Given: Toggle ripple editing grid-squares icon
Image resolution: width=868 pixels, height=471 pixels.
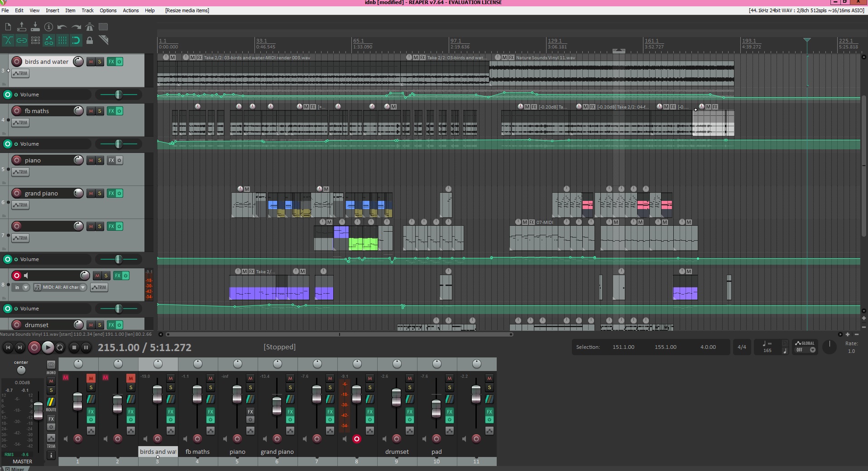Looking at the screenshot, I should 35,40.
